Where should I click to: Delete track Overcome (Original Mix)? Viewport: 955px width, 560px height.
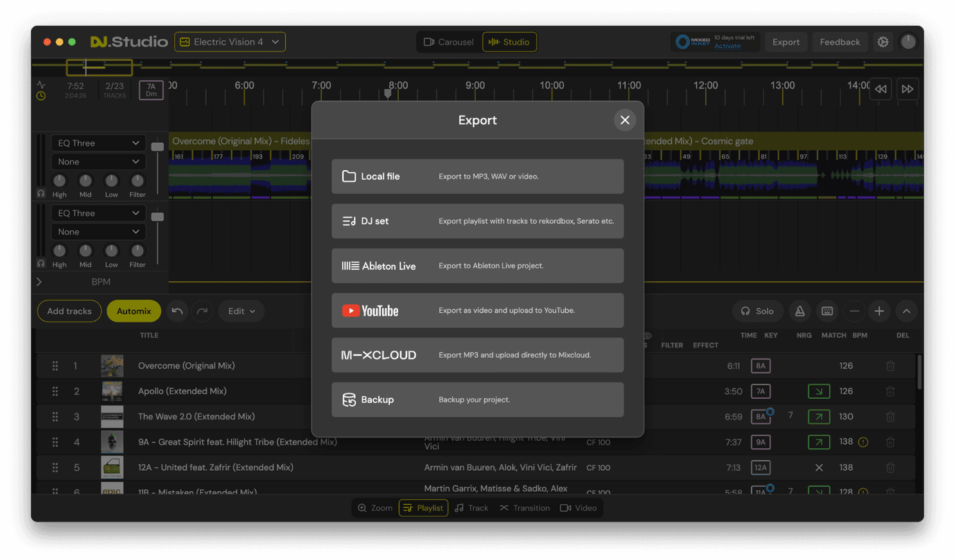(x=890, y=366)
